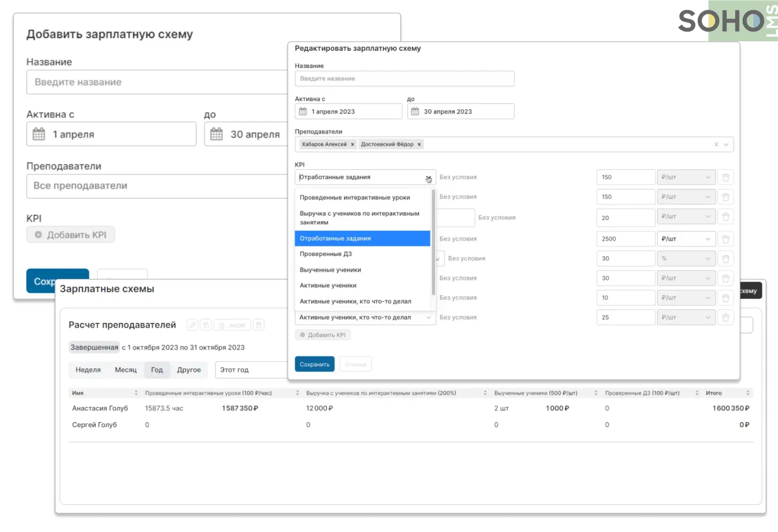Open the percent unit dropdown
This screenshot has width=778, height=532.
pos(686,259)
